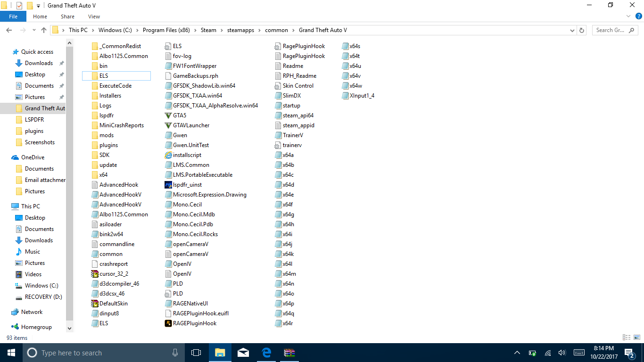Click the Network icon in navigation pane
The image size is (644, 362).
click(15, 312)
